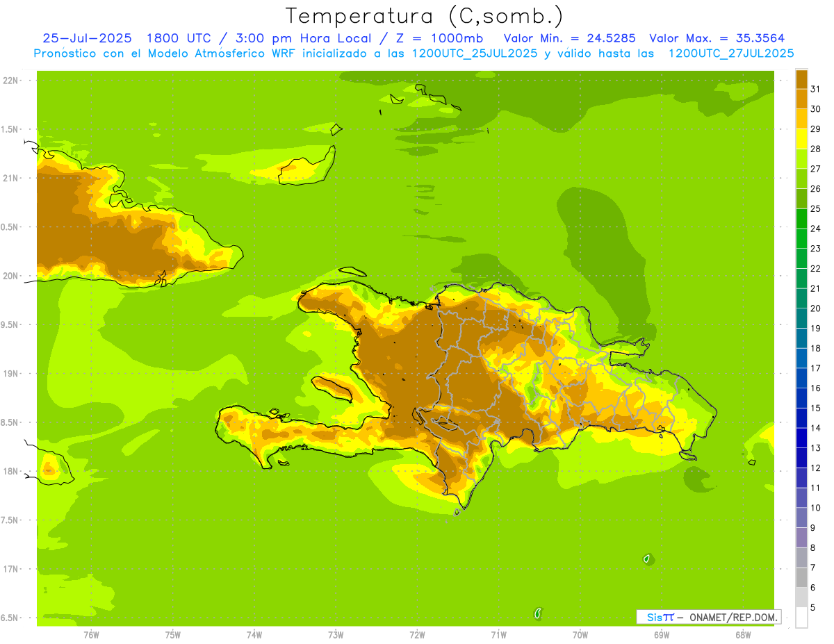Select the 73W longitude axis label
This screenshot has width=834, height=644.
click(x=336, y=635)
